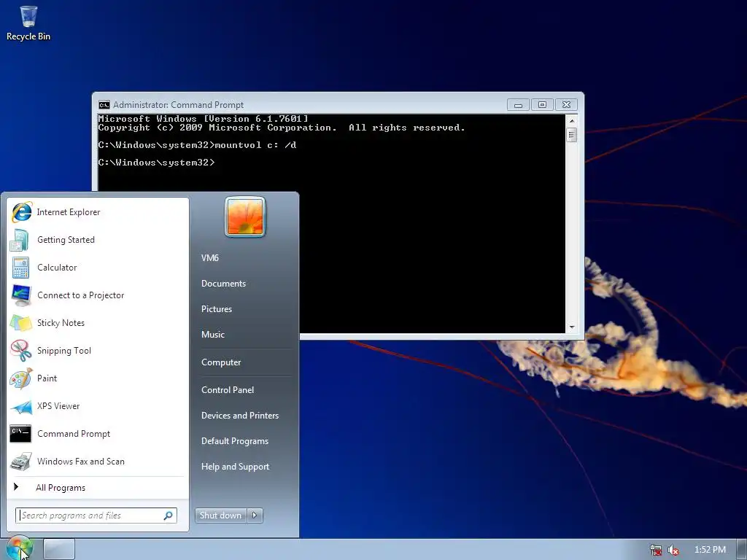Open Snipping Tool scissors icon
The height and width of the screenshot is (560, 747).
[21, 351]
